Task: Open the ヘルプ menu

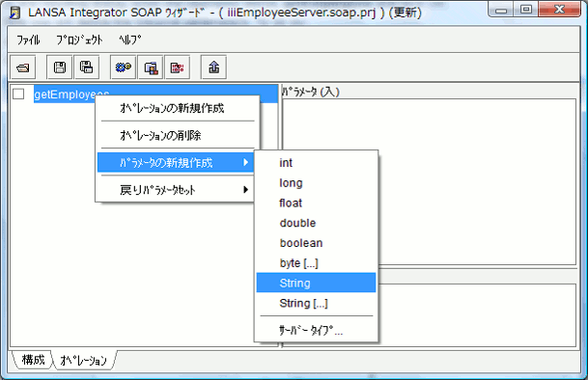Action: click(x=129, y=40)
